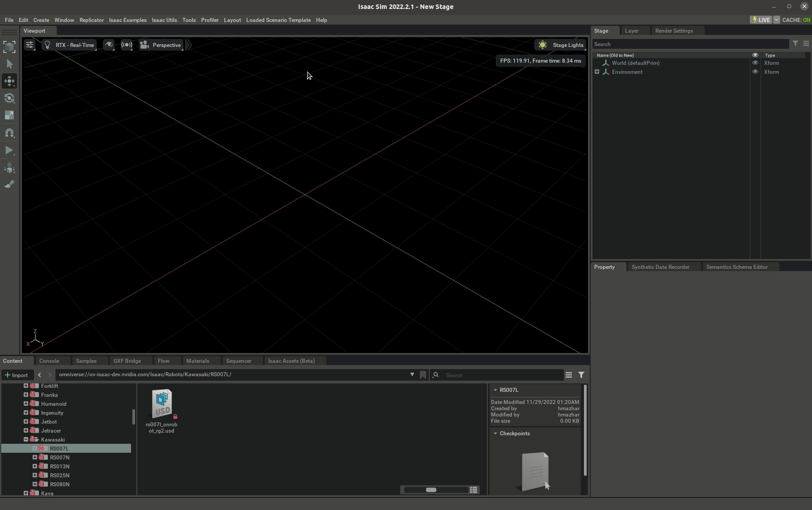
Task: Collapse the Kawasaki folder
Action: 25,439
